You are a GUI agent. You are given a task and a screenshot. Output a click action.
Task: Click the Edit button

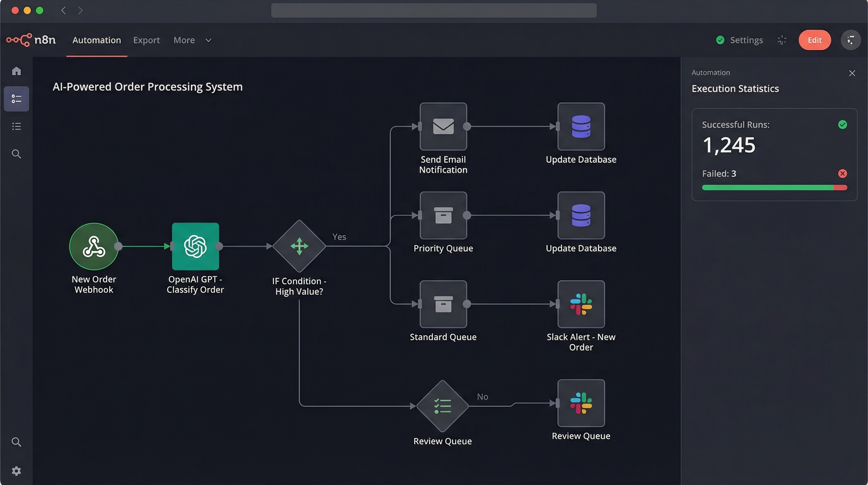[814, 40]
